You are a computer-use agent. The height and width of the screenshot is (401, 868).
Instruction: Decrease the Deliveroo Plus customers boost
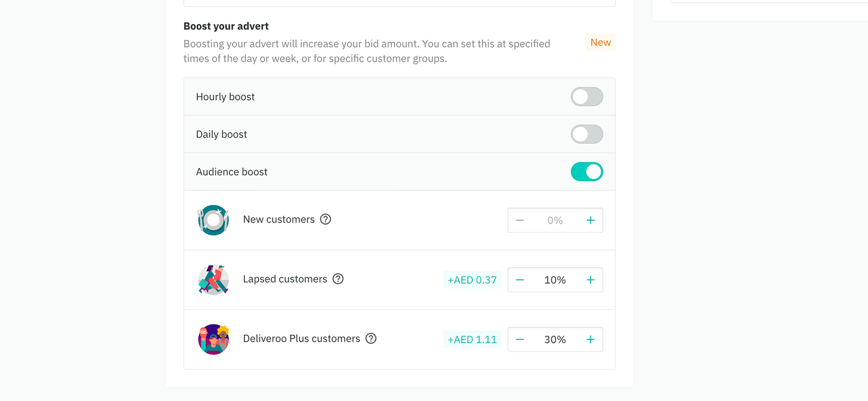click(x=520, y=340)
